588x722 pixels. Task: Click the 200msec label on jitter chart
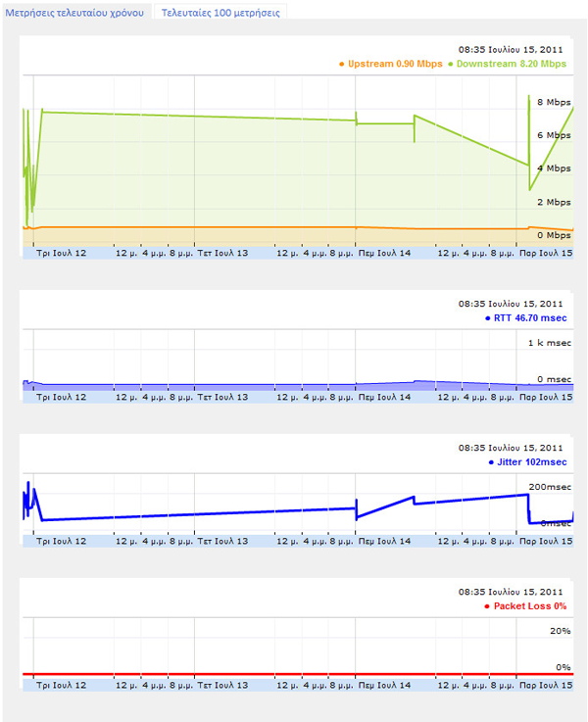pyautogui.click(x=550, y=487)
